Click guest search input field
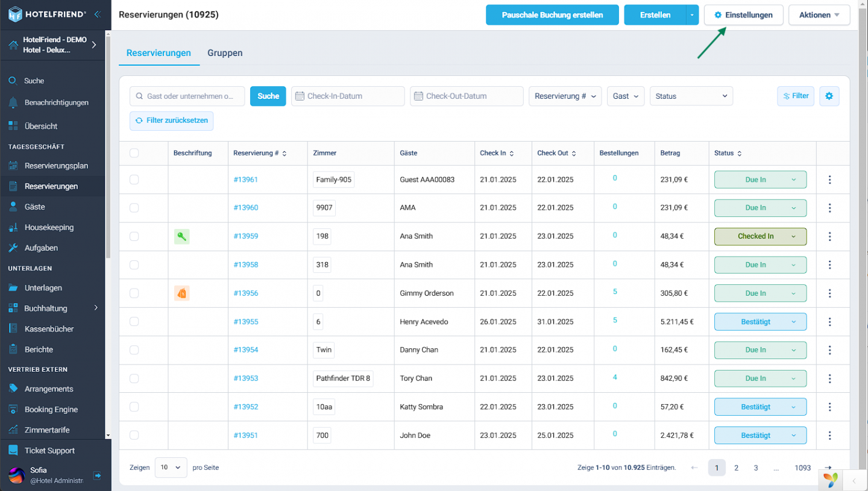The height and width of the screenshot is (491, 868). coord(187,96)
